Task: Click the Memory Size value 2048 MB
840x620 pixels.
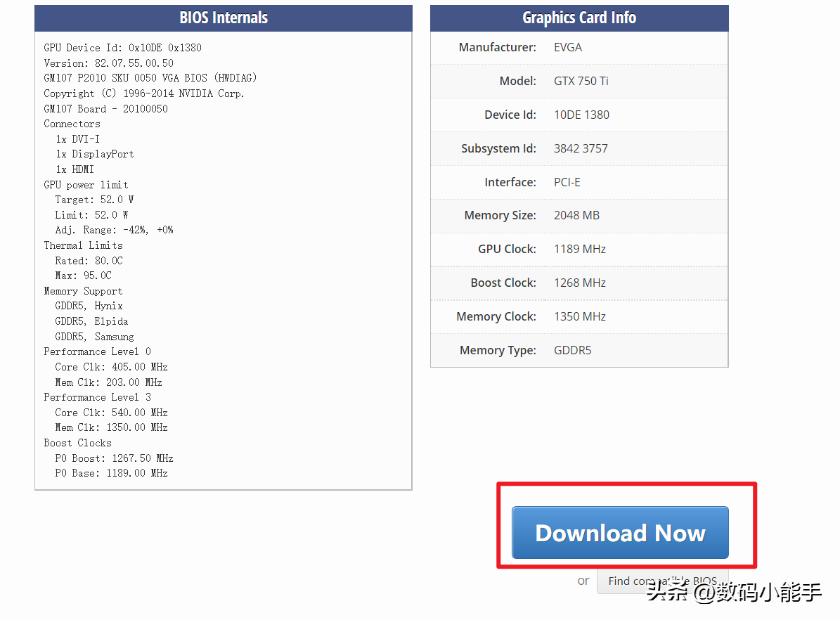Action: [576, 216]
